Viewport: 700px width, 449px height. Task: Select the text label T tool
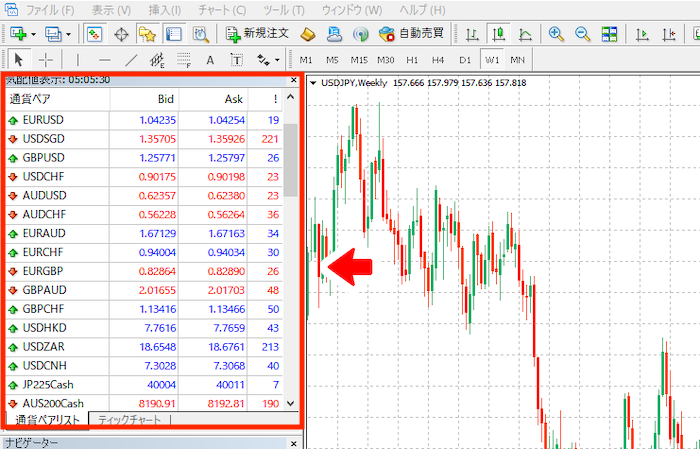237,60
